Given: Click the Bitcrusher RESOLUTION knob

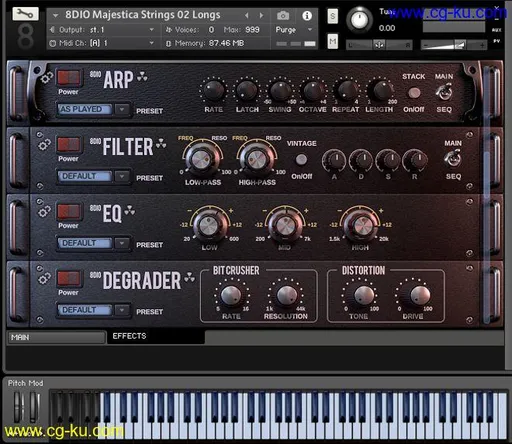Looking at the screenshot, I should coord(287,295).
